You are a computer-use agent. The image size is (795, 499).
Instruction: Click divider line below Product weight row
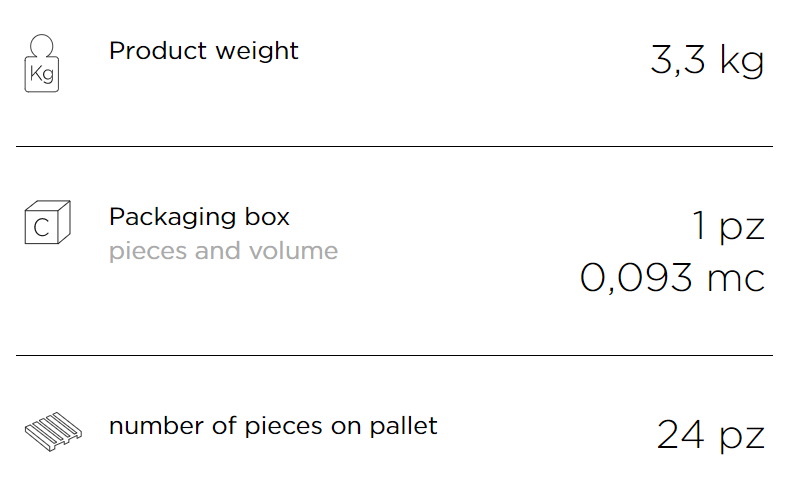[394, 147]
